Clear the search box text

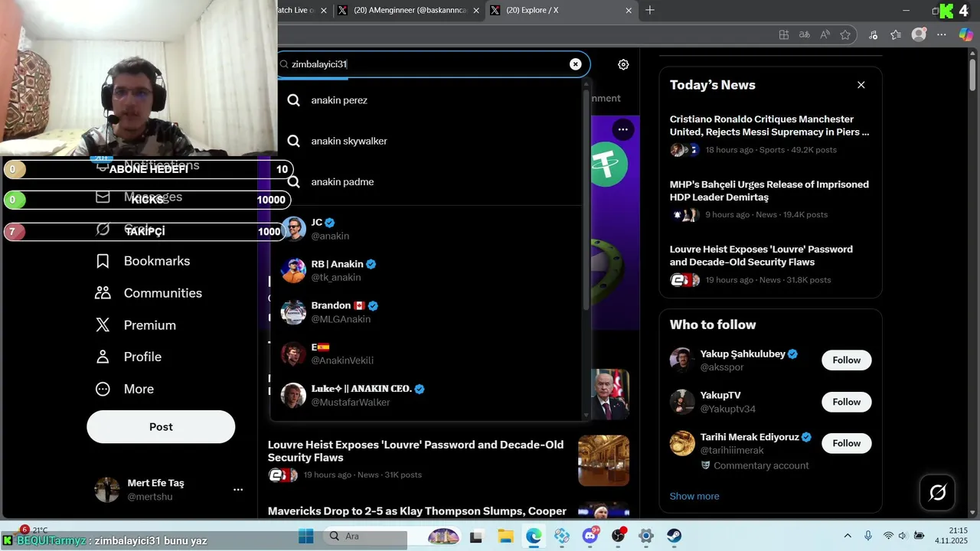click(x=576, y=64)
